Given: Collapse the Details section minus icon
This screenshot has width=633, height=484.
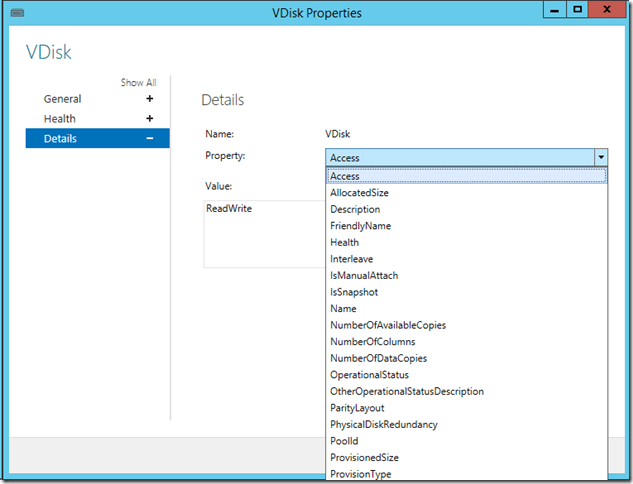Looking at the screenshot, I should 150,139.
